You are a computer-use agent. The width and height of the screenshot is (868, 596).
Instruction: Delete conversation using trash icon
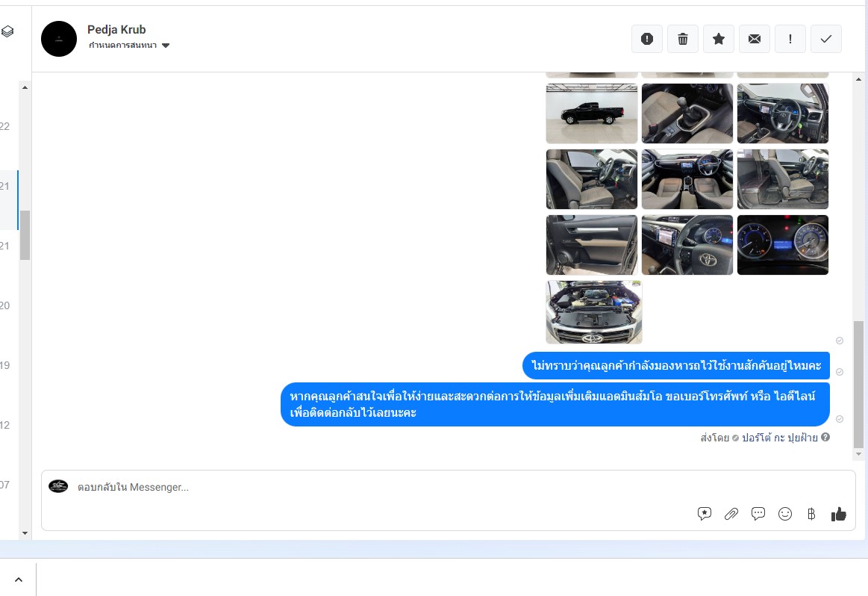683,39
